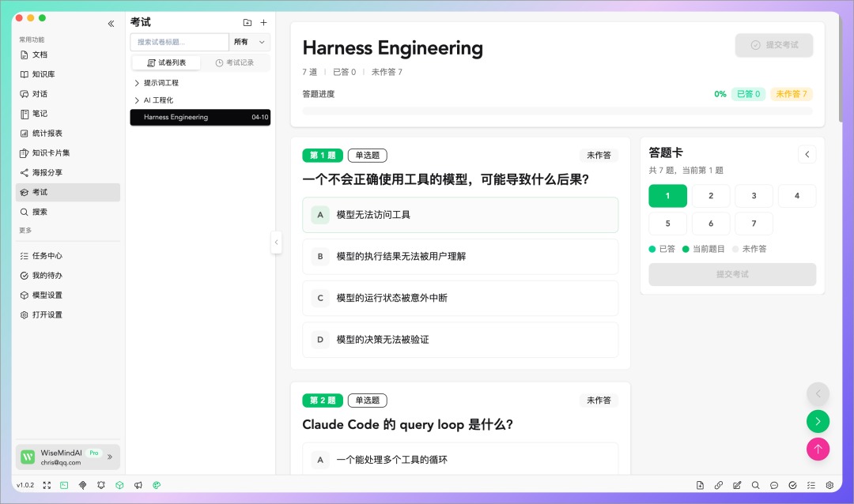The height and width of the screenshot is (504, 854).
Task: Click the yellow 未作答 7 badge
Action: 792,94
